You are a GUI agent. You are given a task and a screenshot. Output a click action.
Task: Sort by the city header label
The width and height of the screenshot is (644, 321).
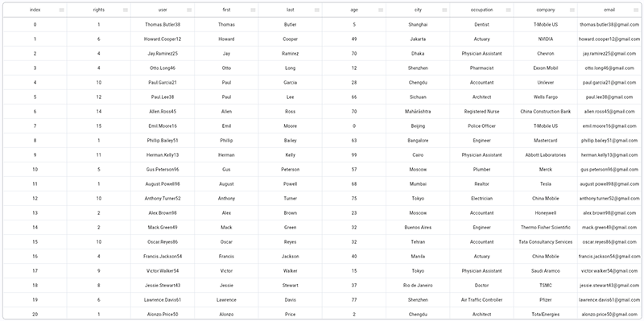418,10
